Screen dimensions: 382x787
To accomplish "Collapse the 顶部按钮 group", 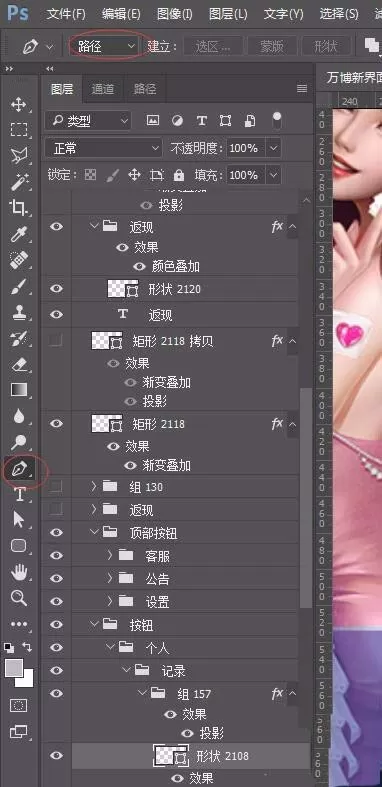I will [x=93, y=533].
